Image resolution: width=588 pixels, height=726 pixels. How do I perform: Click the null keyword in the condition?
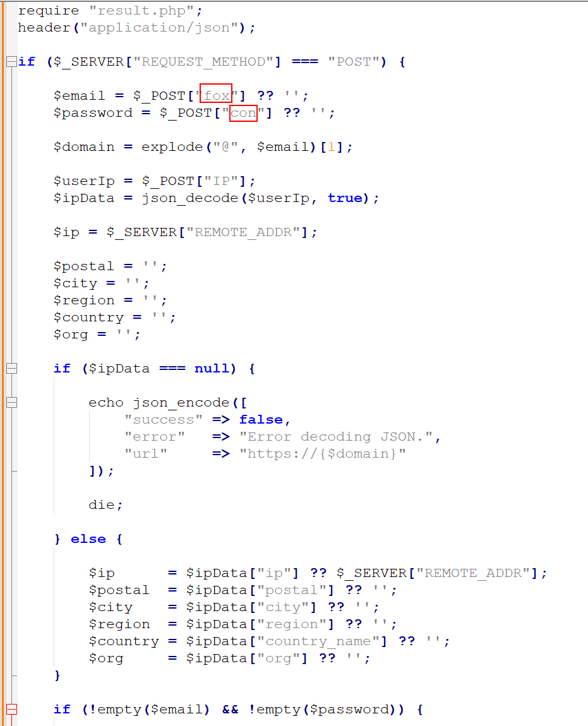point(212,369)
